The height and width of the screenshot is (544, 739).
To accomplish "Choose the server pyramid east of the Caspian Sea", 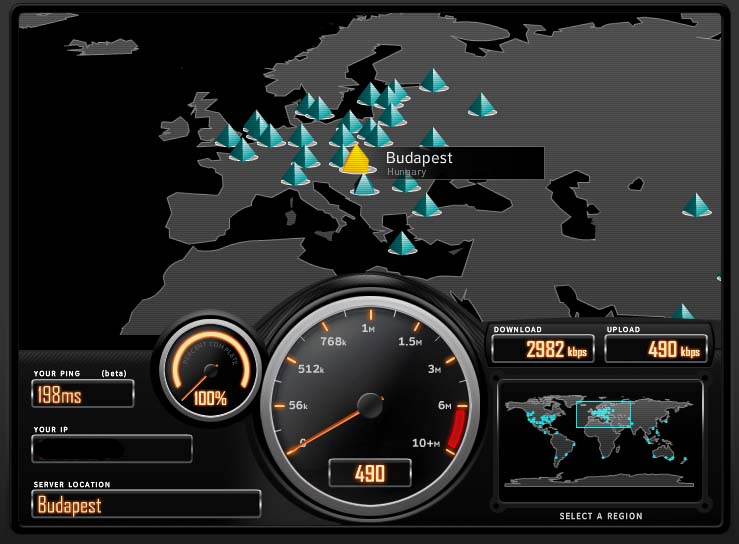I will (696, 205).
